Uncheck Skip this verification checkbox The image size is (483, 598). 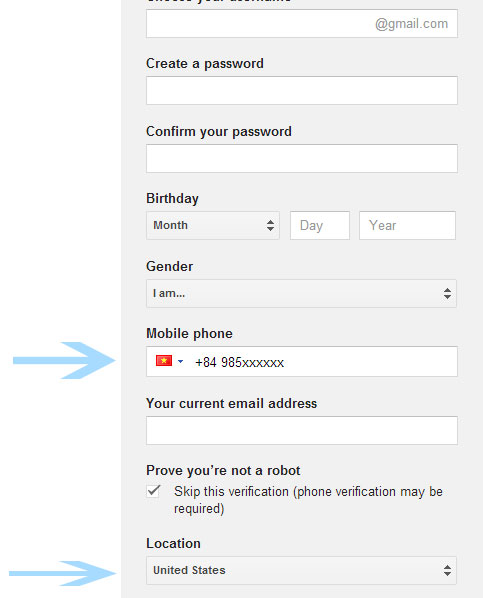(x=153, y=491)
